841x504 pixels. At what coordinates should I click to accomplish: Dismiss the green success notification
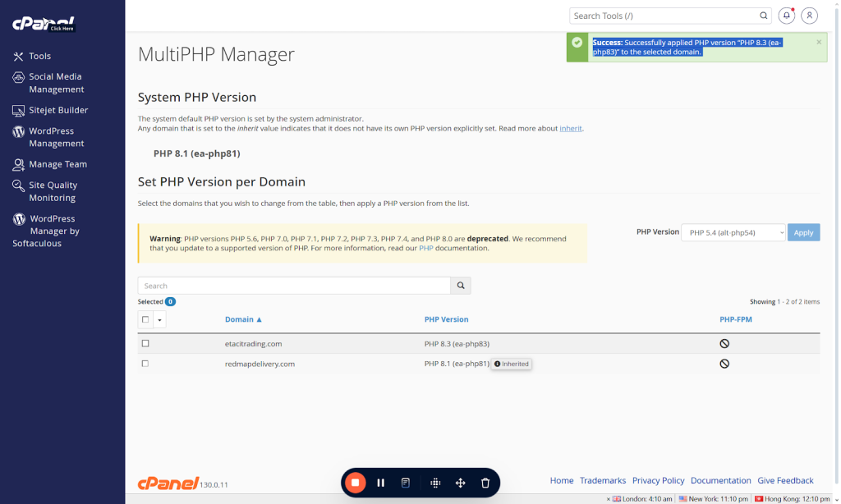point(818,42)
